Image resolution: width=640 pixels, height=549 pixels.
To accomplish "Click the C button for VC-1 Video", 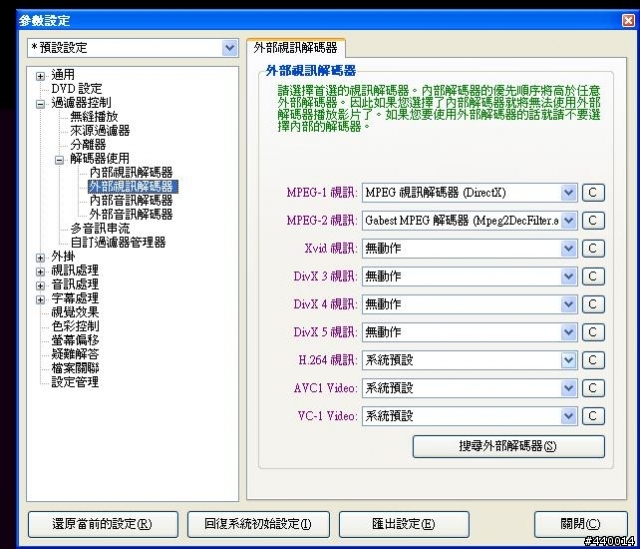I will [x=593, y=416].
